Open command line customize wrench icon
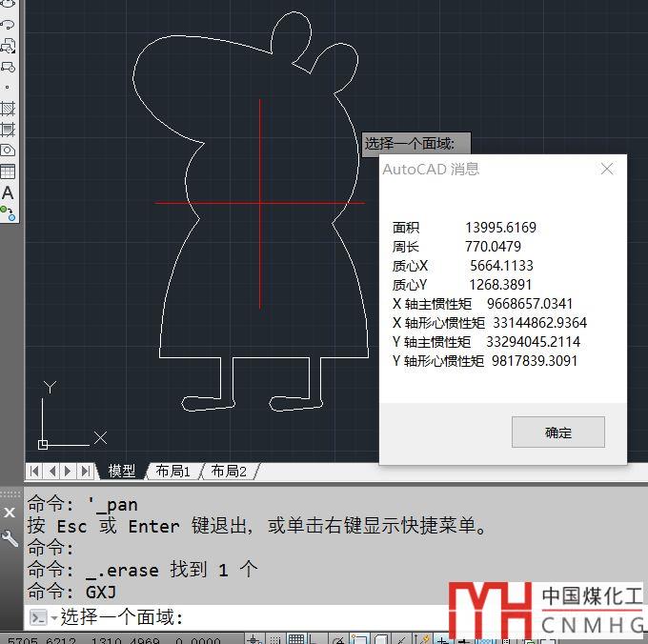Viewport: 648px width, 644px height. [x=10, y=539]
